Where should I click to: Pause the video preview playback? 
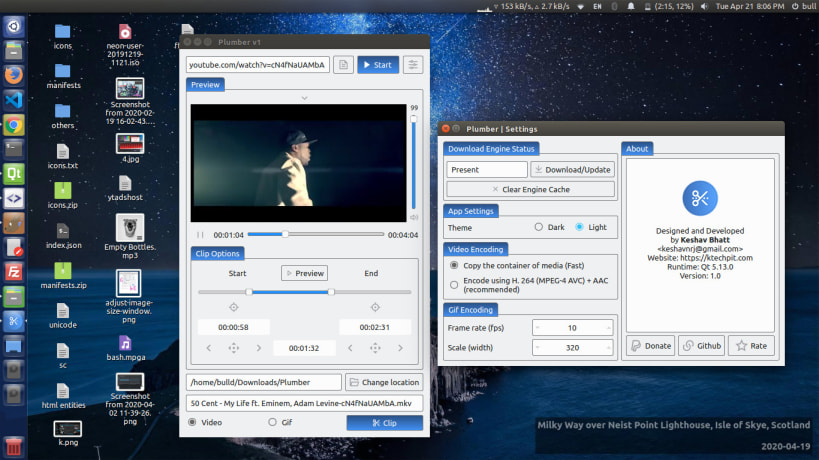(200, 235)
